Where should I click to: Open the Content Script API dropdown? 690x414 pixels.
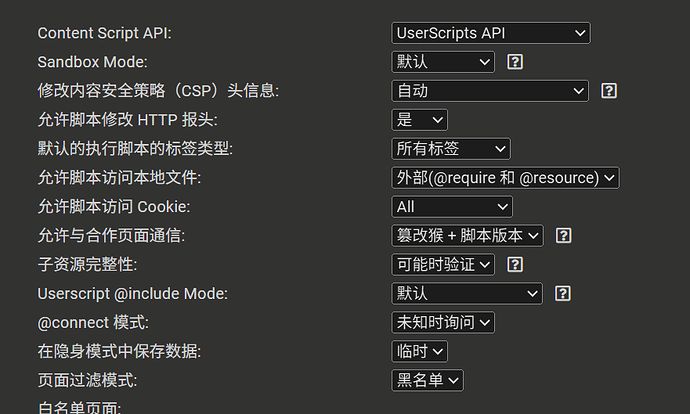(491, 33)
